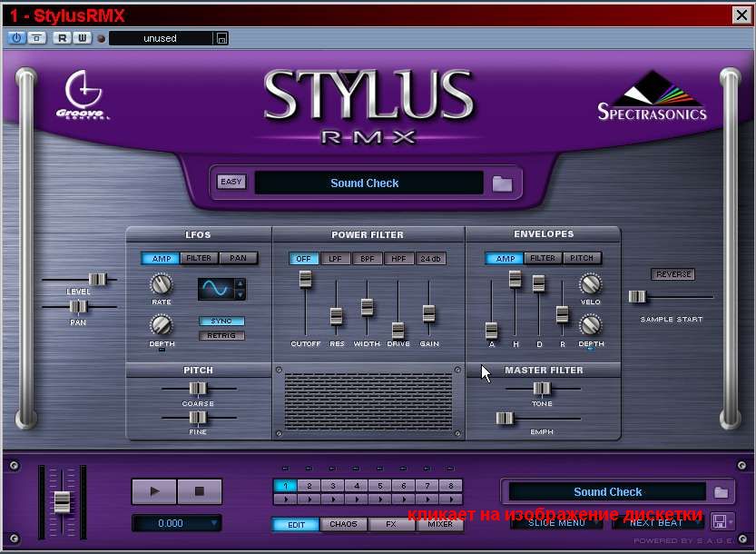Stop playback with the square stop button
The width and height of the screenshot is (756, 554).
pos(199,491)
